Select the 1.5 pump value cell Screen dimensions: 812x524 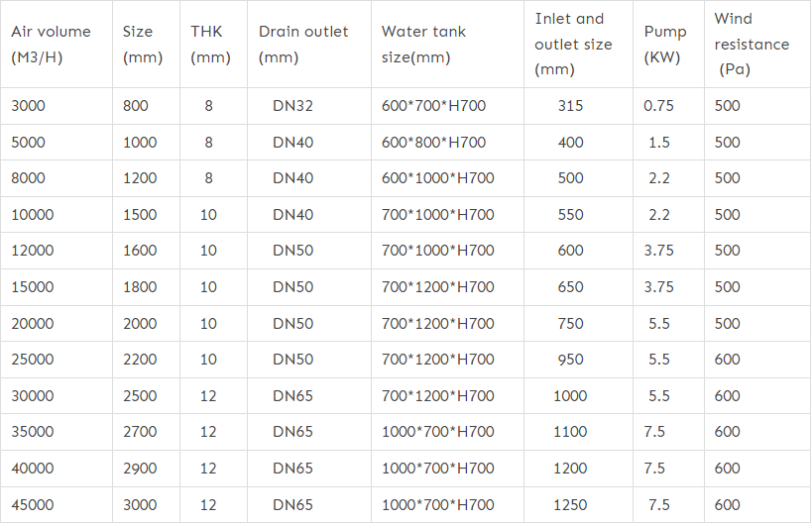659,143
